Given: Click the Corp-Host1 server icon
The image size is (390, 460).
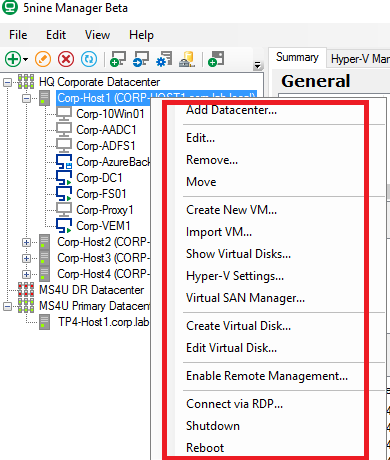Looking at the screenshot, I should point(44,98).
